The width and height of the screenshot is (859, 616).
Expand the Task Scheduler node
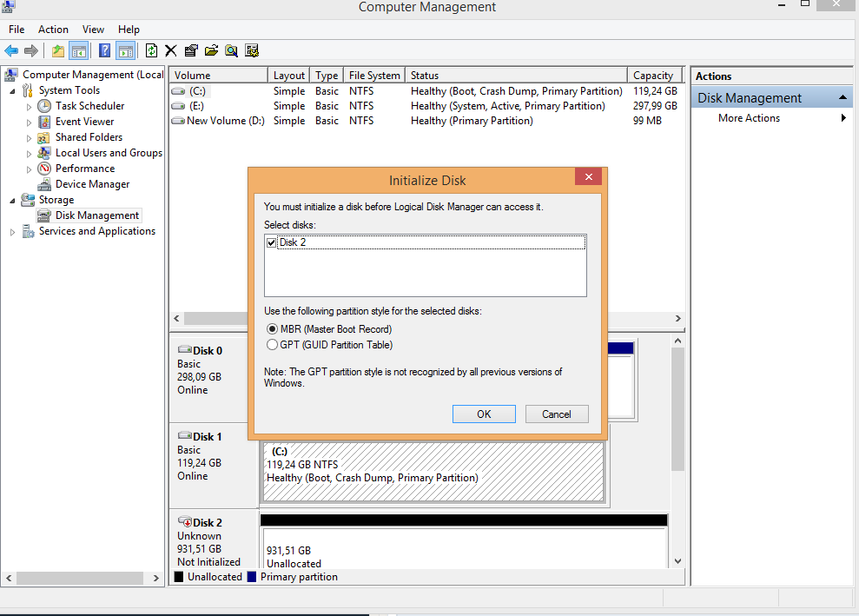[29, 107]
